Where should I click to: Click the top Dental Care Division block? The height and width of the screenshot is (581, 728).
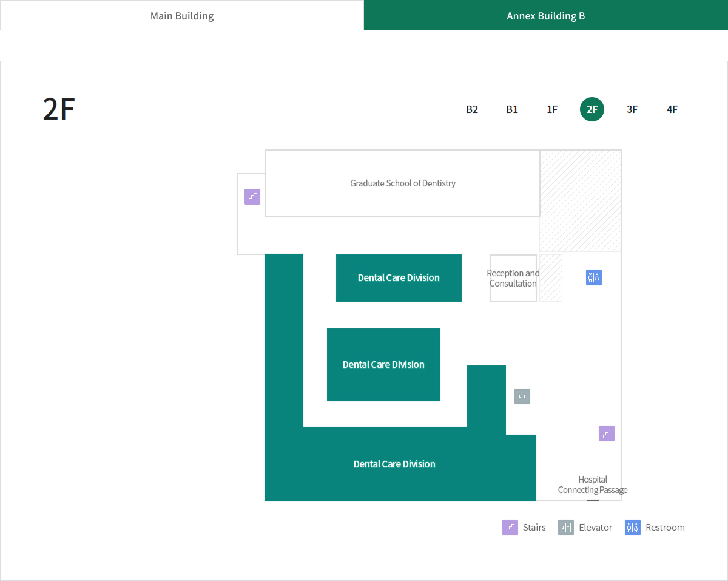pos(399,278)
